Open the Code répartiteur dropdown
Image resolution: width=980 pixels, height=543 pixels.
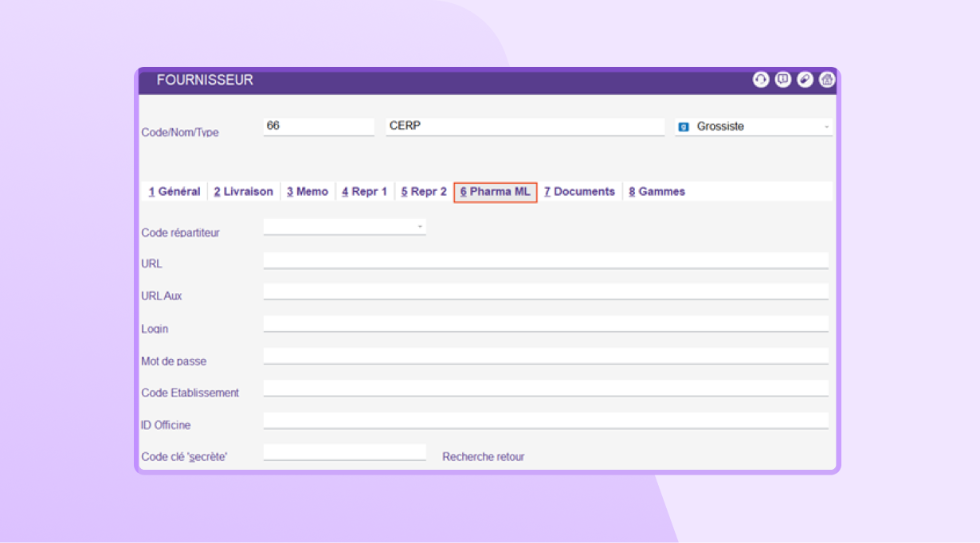419,227
